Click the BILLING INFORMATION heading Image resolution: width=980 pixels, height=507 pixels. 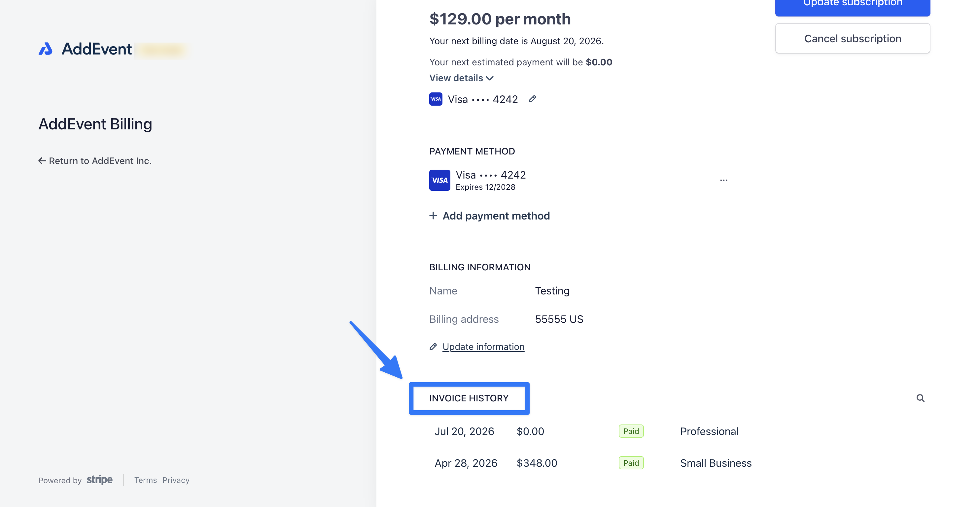click(x=480, y=267)
